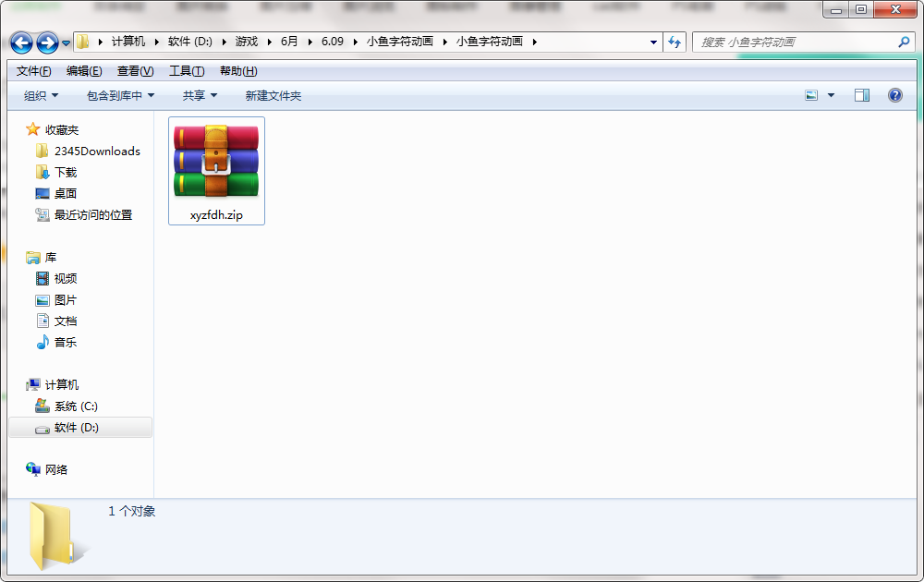Image resolution: width=924 pixels, height=582 pixels.
Task: Open the 组织 (Organize) dropdown
Action: 39,95
